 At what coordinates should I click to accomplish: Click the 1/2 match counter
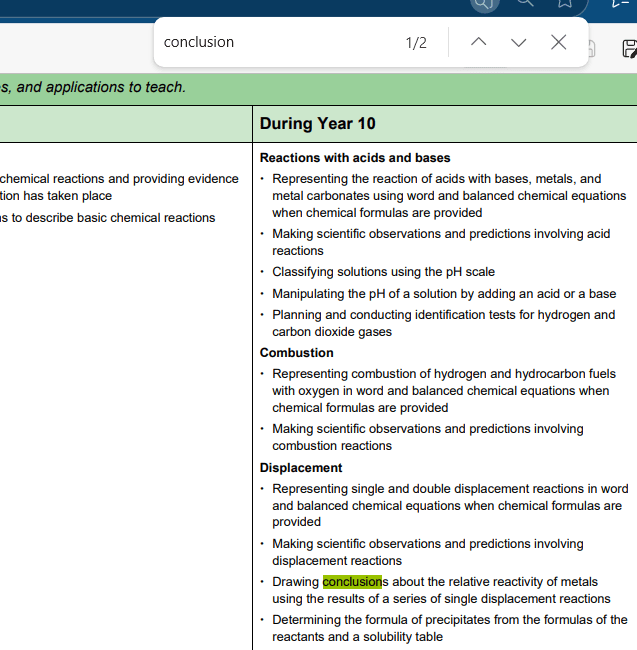point(416,42)
